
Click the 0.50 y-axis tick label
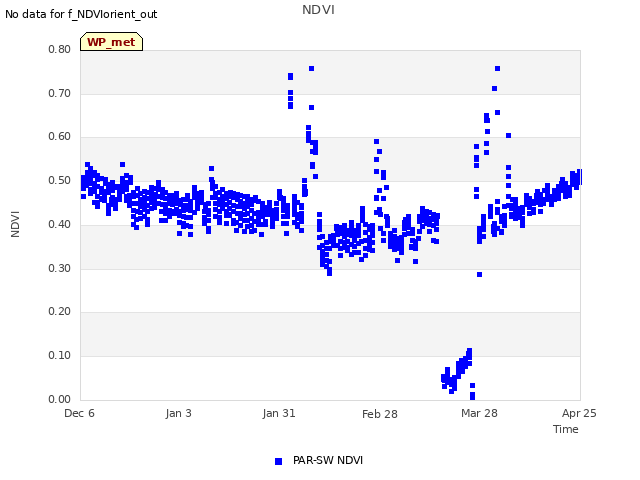point(60,180)
